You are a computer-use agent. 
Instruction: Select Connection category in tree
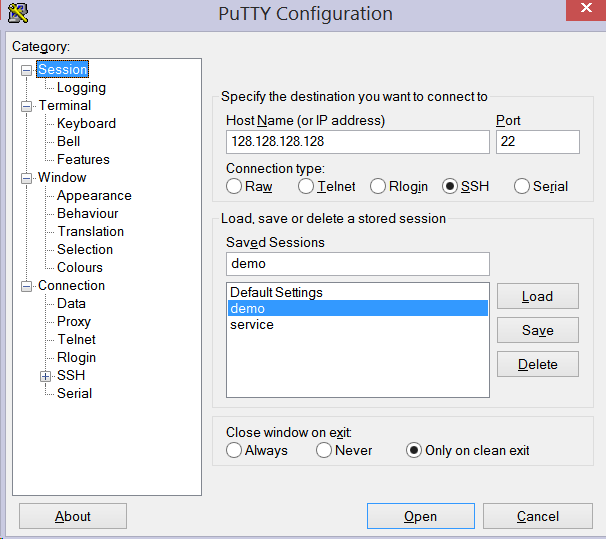pos(71,286)
